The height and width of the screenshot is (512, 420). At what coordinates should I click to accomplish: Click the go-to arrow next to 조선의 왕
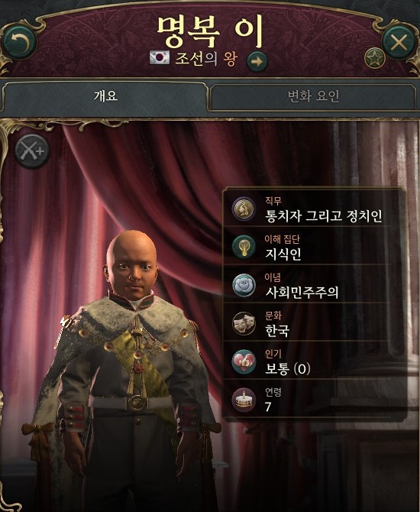click(257, 61)
